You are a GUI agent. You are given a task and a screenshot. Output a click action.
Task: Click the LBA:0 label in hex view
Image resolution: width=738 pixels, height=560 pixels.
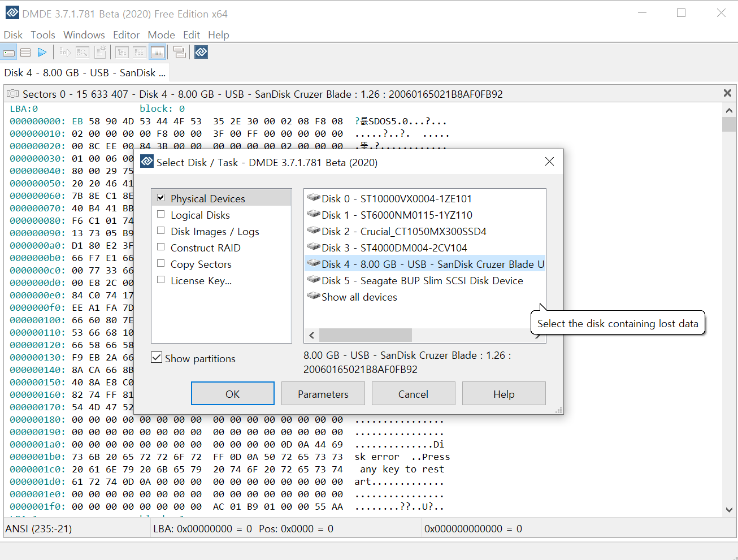(x=24, y=108)
